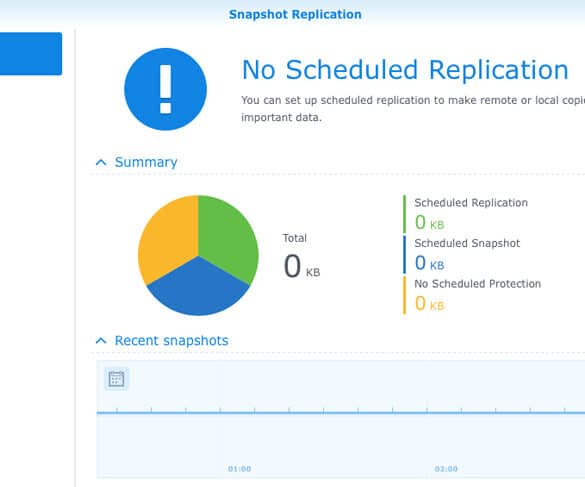This screenshot has height=487, width=585.
Task: Click the No Scheduled Protection legend entry
Action: (x=478, y=284)
